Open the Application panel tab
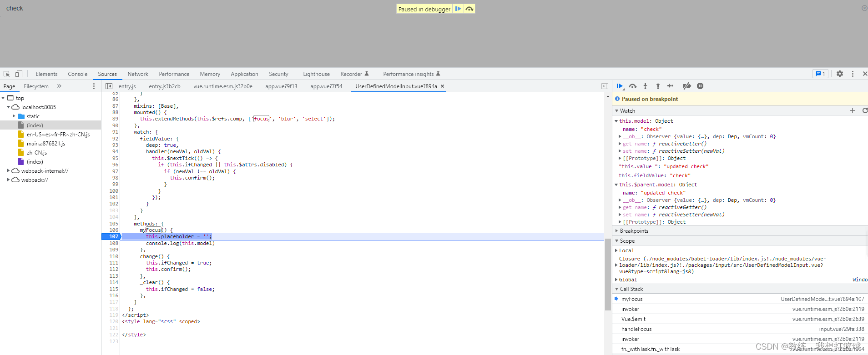This screenshot has width=868, height=355. tap(244, 74)
